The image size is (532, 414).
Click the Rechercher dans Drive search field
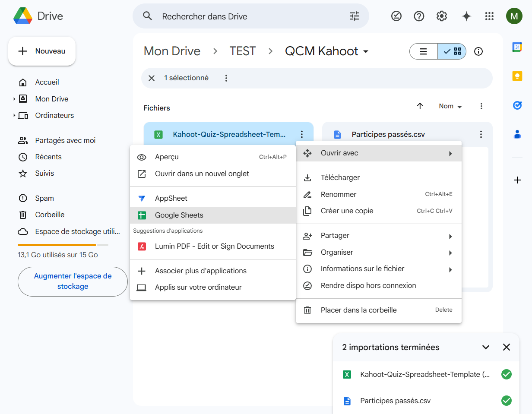250,16
